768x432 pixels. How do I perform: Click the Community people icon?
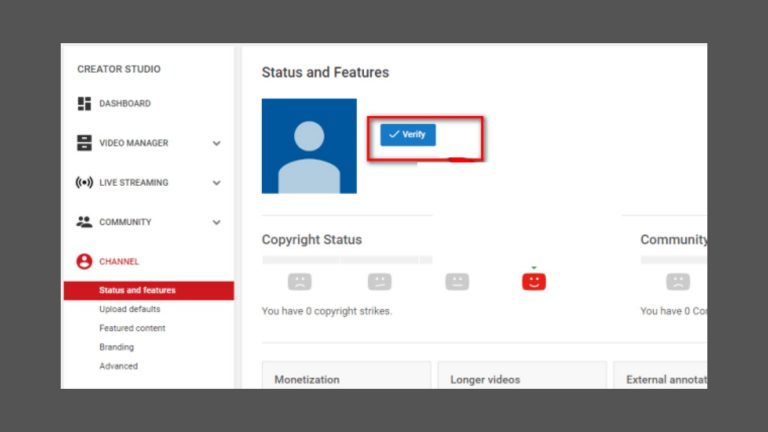point(84,222)
